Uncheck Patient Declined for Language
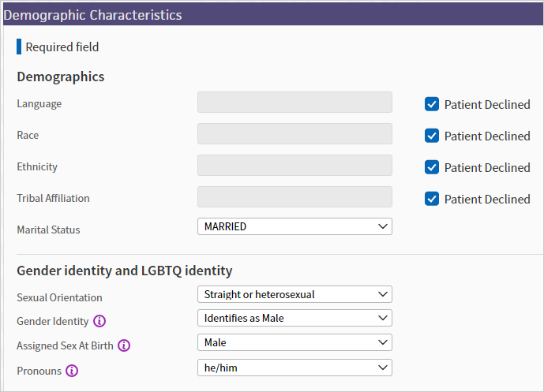 pyautogui.click(x=432, y=104)
